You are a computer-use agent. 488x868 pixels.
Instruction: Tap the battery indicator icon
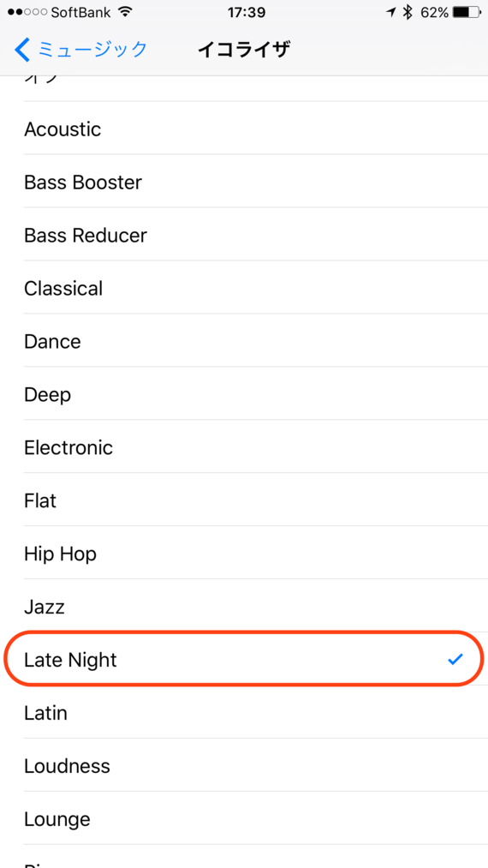pyautogui.click(x=467, y=12)
